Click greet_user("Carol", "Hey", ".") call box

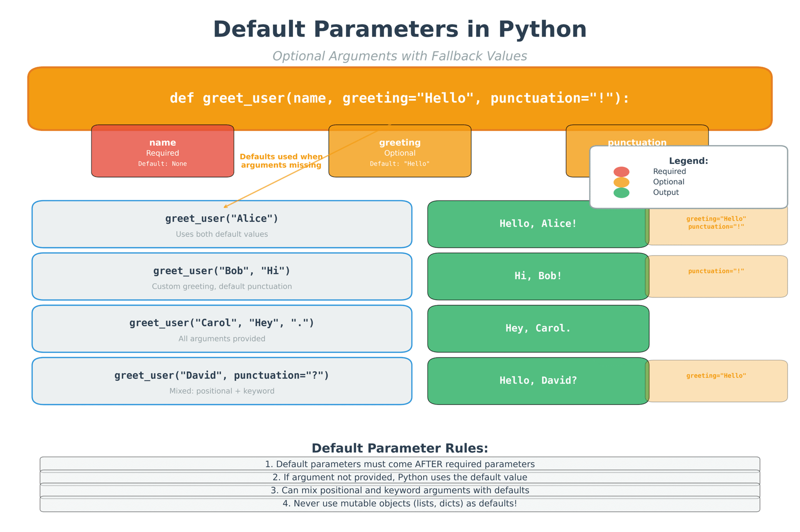click(222, 328)
